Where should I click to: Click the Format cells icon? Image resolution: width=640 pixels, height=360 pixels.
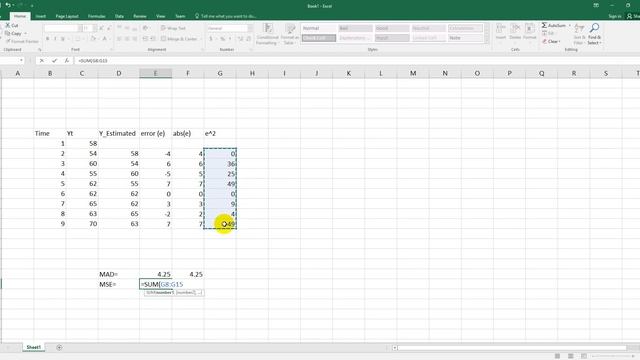coord(529,31)
